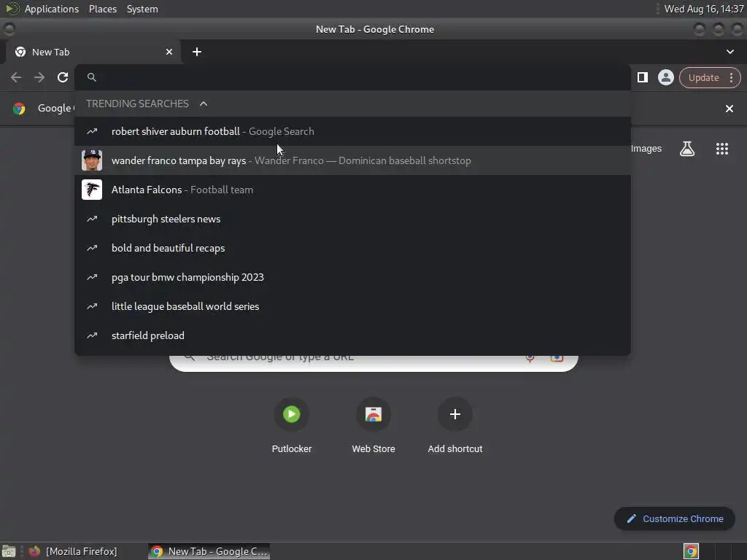Click the show desktop taskbar icon

pyautogui.click(x=9, y=551)
